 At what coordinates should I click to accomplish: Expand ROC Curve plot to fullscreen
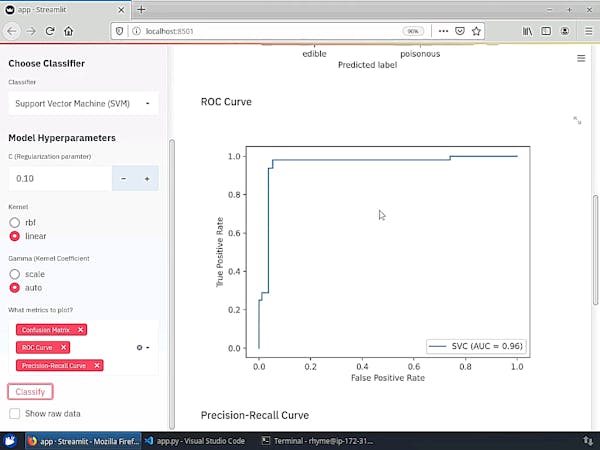577,121
